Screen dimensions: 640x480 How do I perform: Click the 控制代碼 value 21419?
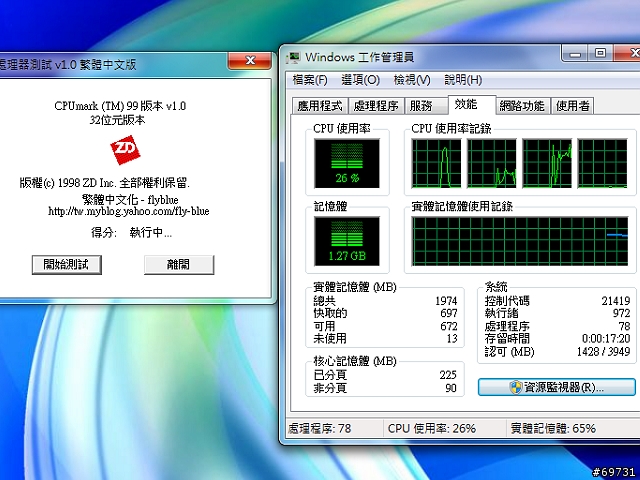(x=616, y=301)
